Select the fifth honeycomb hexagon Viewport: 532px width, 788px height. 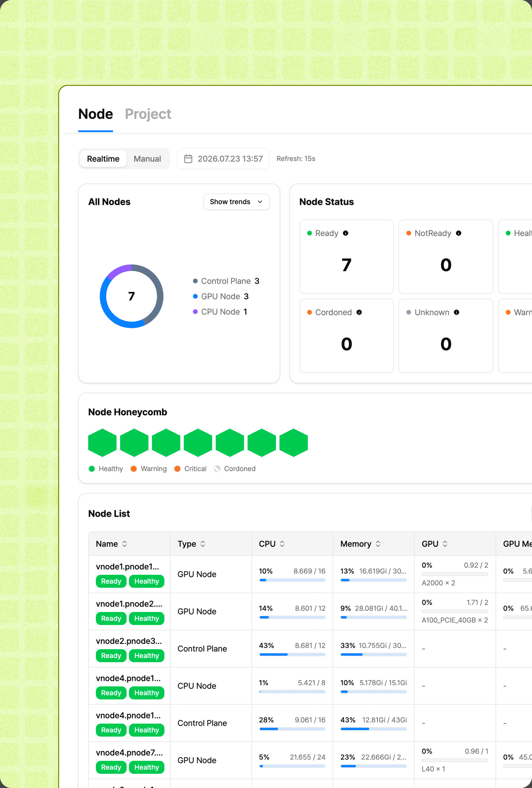coord(230,443)
